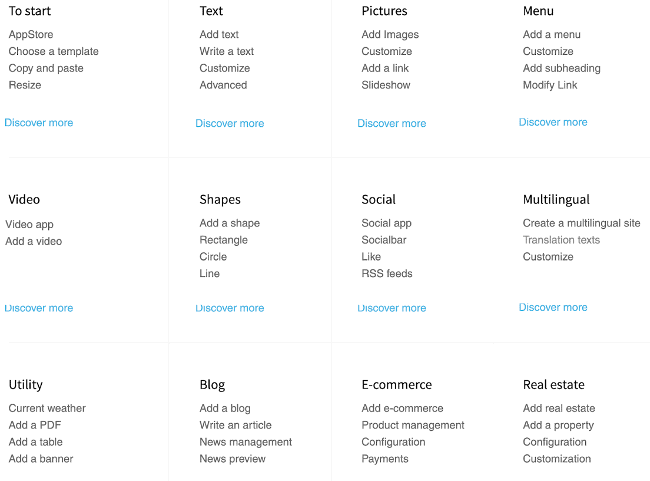Viewport: 650px width, 481px height.
Task: Open Add a property under Real estate
Action: point(558,425)
